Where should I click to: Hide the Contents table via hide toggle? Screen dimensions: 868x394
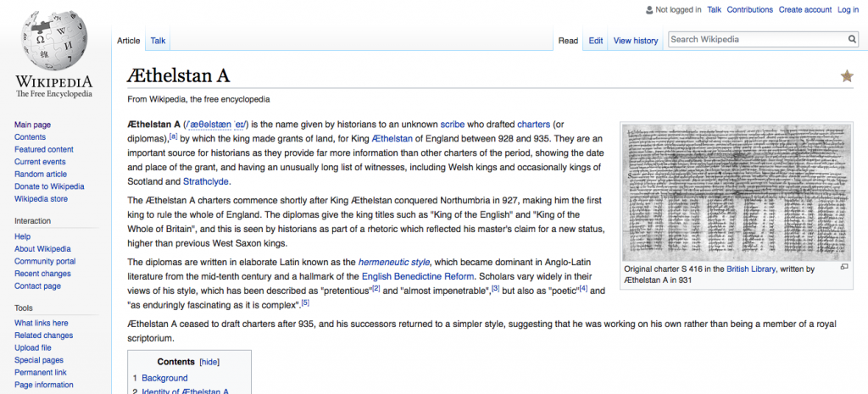click(210, 362)
